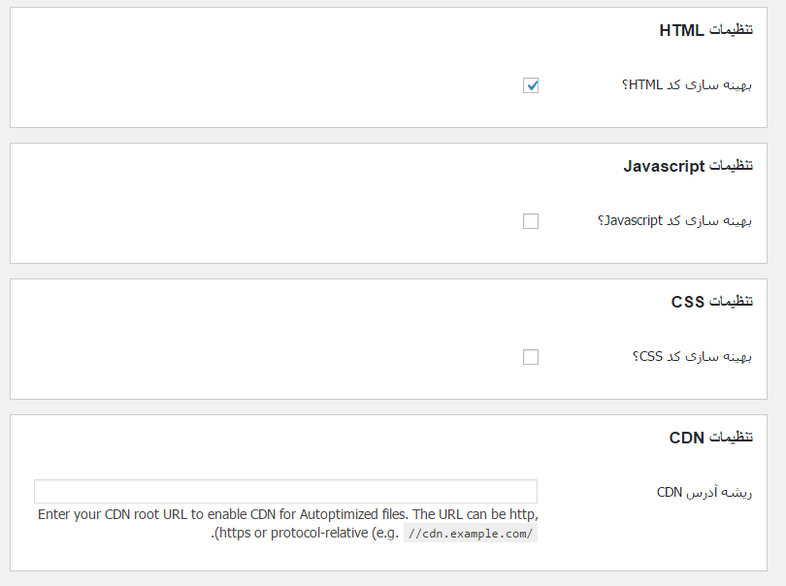Tick the optimize CSS code checkbox
The image size is (786, 586).
coord(530,357)
